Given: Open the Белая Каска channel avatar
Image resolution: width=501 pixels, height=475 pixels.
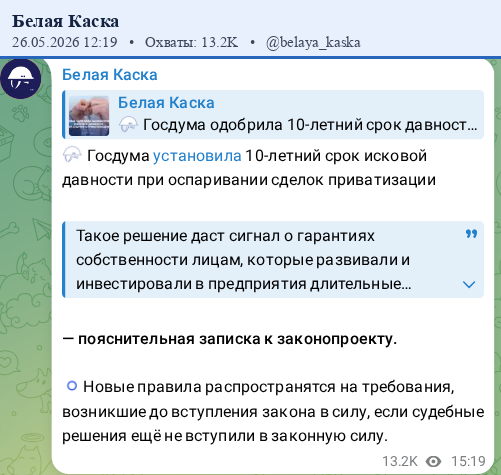Looking at the screenshot, I should pyautogui.click(x=21, y=79).
